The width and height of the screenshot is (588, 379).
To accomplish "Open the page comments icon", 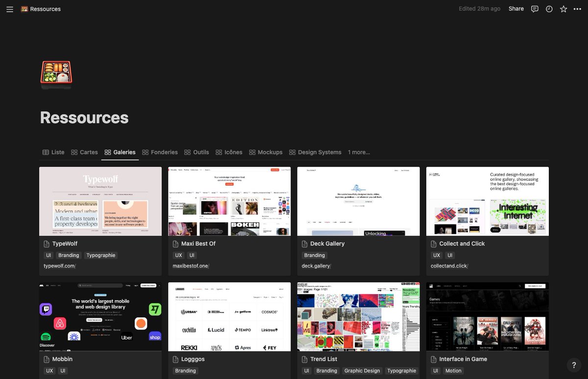I will point(535,9).
